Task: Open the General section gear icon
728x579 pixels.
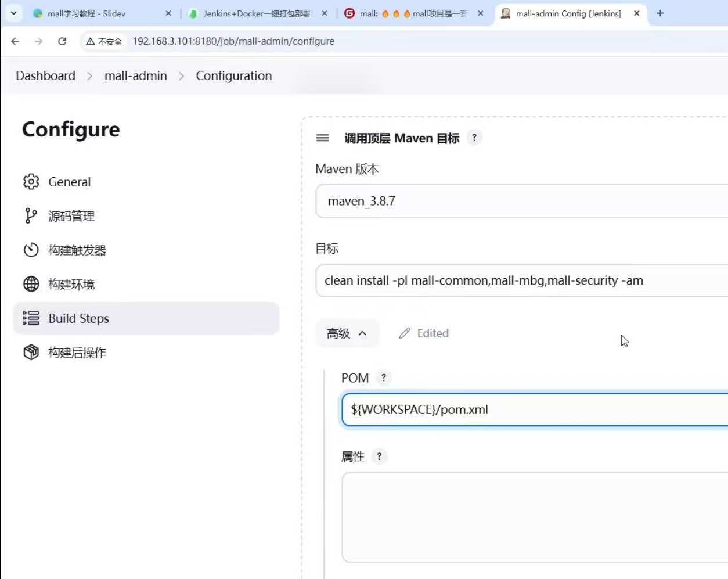Action: pos(31,182)
